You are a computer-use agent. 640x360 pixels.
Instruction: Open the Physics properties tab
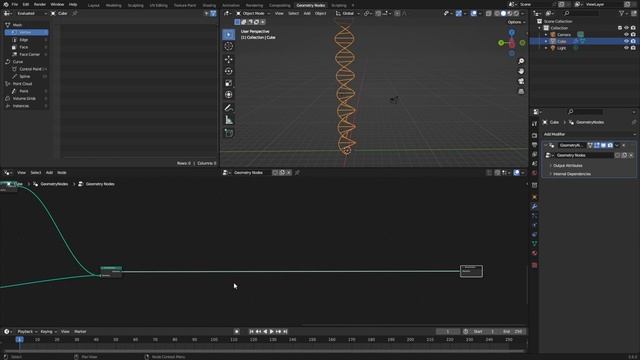click(535, 225)
